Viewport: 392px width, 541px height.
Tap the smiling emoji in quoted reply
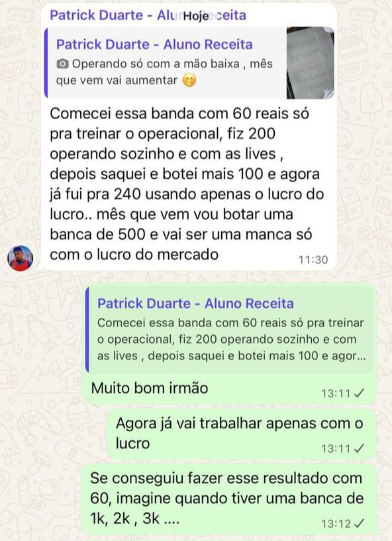tap(189, 80)
